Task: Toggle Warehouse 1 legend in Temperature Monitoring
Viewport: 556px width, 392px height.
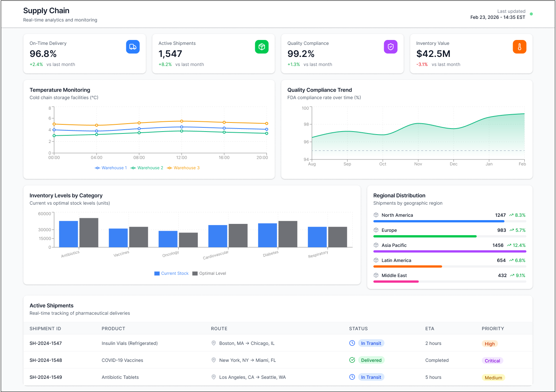Action: (111, 168)
